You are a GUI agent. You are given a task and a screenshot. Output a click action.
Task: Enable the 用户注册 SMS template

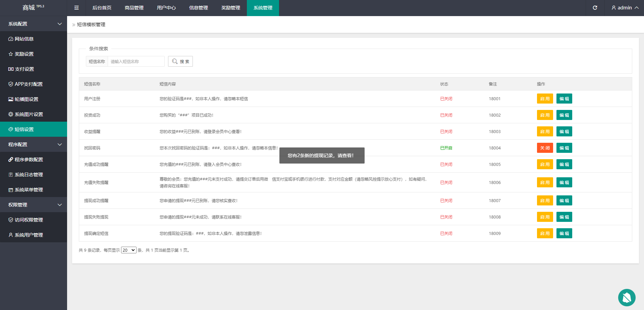tap(545, 99)
